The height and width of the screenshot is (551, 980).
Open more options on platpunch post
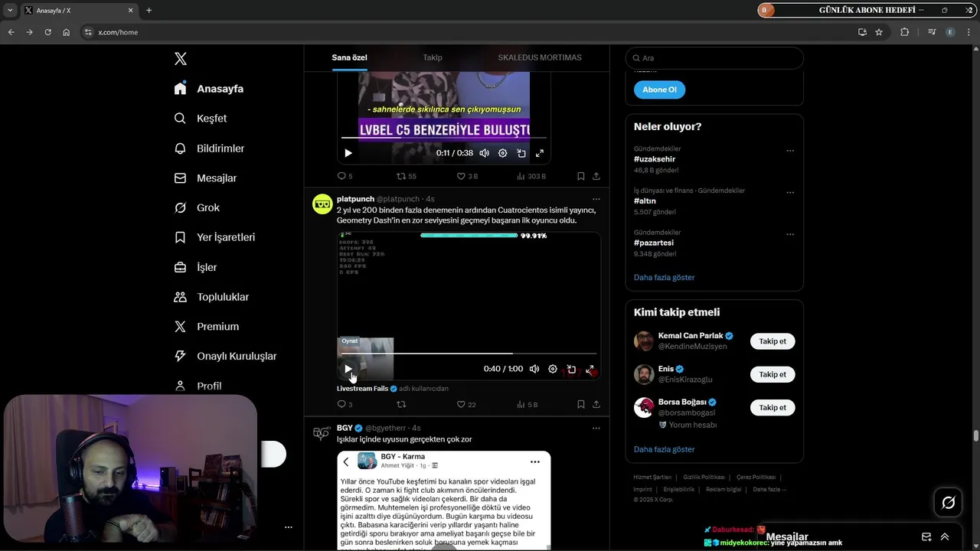click(x=596, y=199)
